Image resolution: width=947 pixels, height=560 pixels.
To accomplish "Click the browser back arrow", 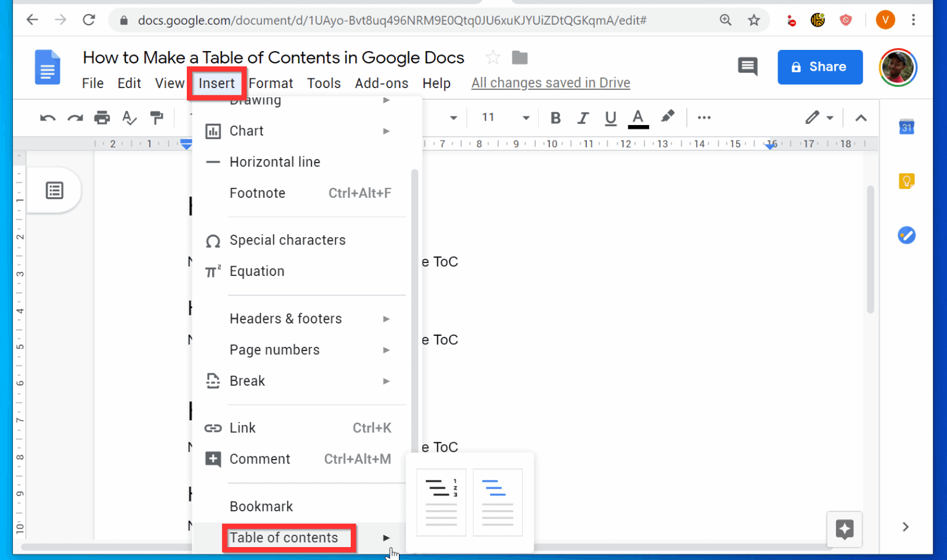I will [33, 20].
